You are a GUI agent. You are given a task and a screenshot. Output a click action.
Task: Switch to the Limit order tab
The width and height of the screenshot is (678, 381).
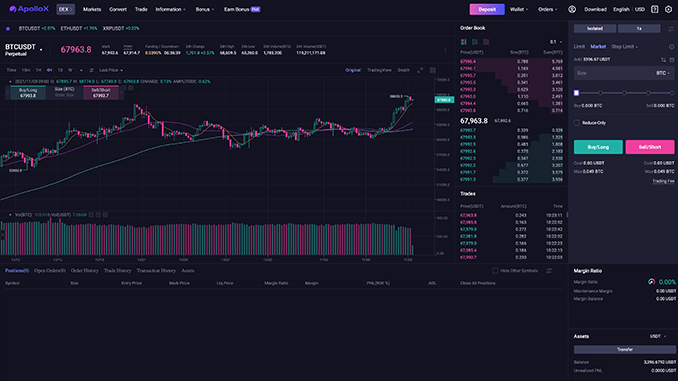click(579, 47)
